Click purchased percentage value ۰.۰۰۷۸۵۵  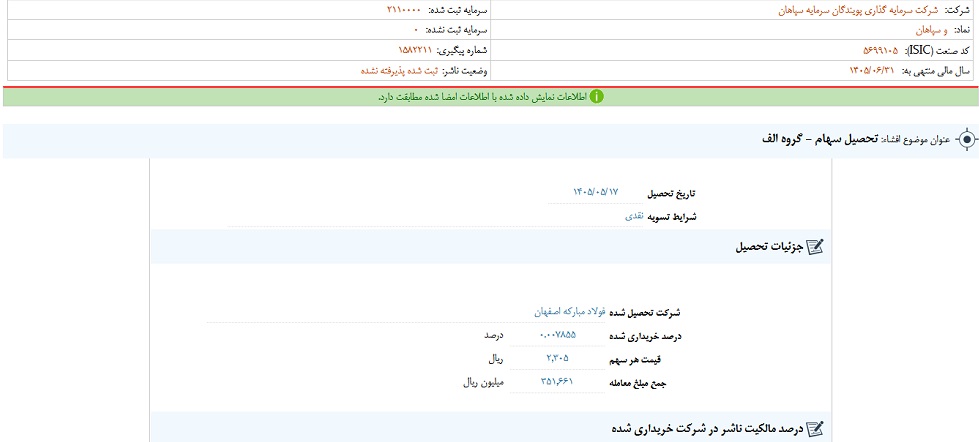(x=557, y=335)
